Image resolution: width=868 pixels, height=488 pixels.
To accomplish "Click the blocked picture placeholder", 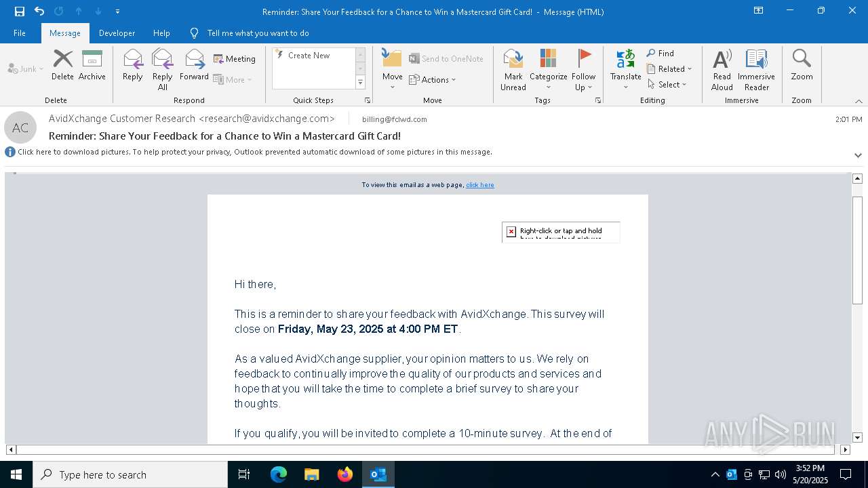I will pyautogui.click(x=561, y=232).
